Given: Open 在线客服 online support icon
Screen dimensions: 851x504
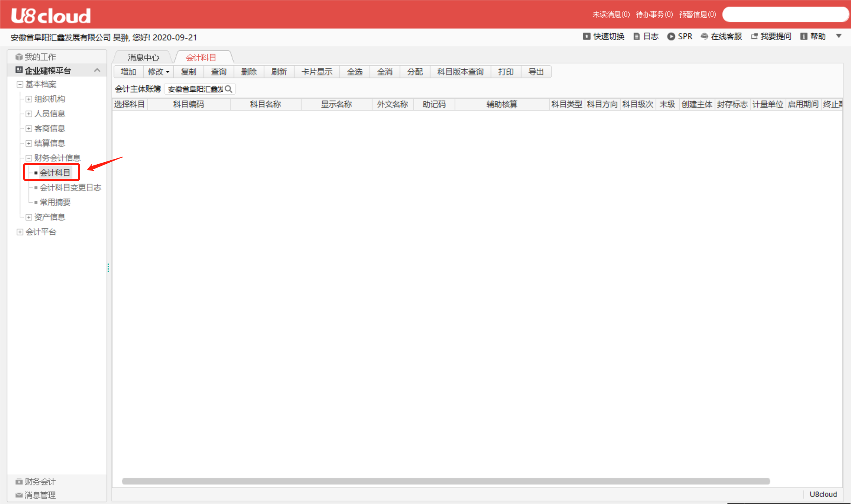Looking at the screenshot, I should [x=704, y=37].
